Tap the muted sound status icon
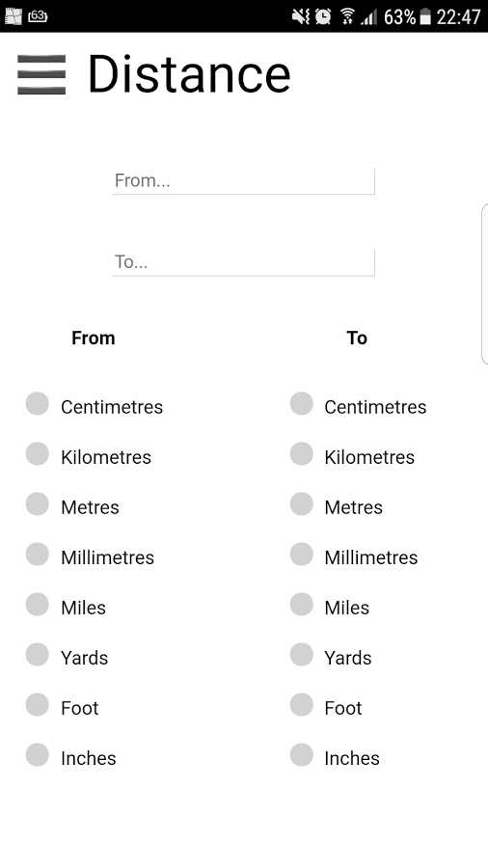The image size is (488, 868). click(x=301, y=16)
